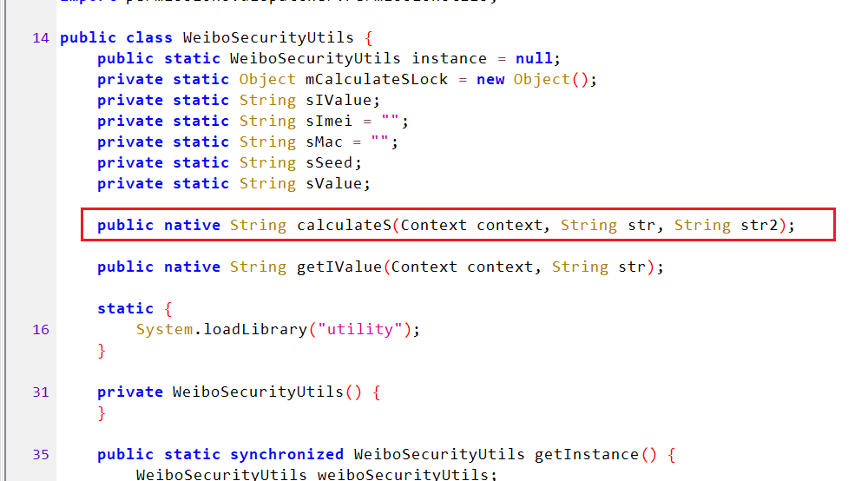Click the getInstance method name
This screenshot has width=868, height=481.
(587, 454)
